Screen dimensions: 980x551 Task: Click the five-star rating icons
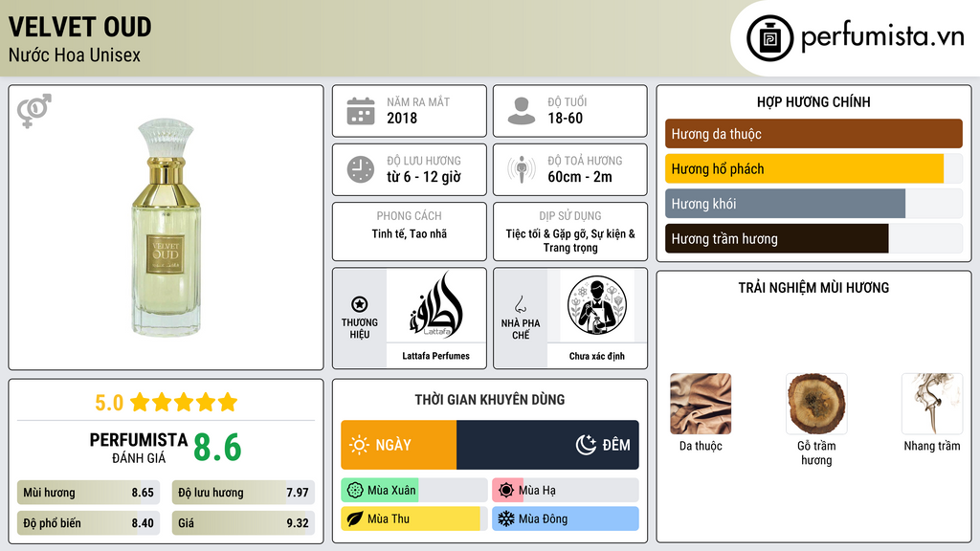click(x=184, y=402)
